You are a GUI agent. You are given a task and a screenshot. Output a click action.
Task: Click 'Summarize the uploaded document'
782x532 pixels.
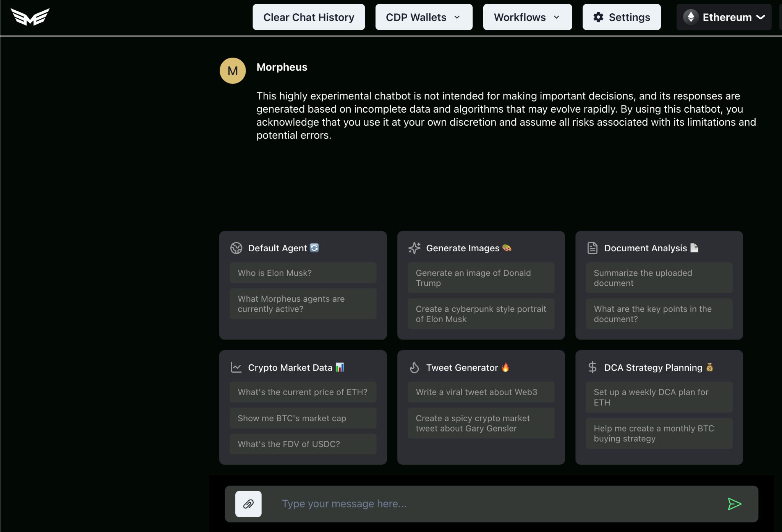pos(643,277)
